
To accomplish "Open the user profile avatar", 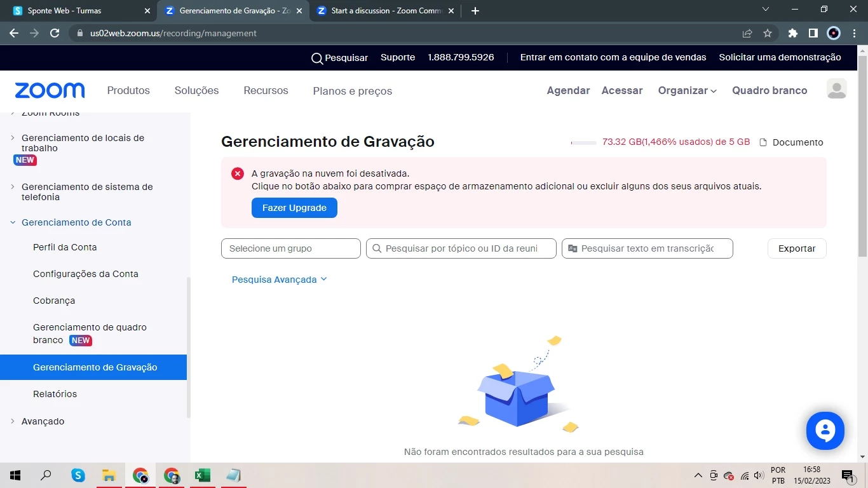I will click(x=836, y=89).
